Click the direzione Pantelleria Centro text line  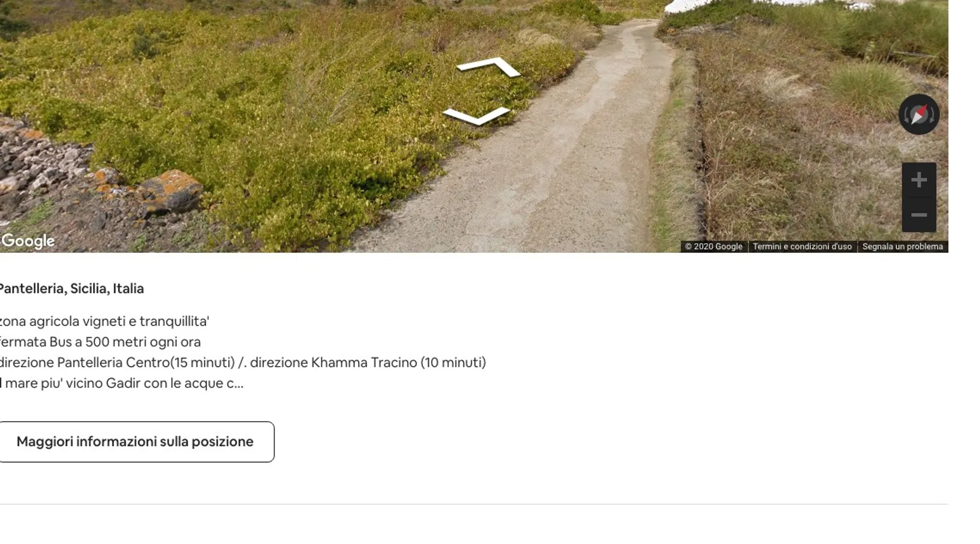243,363
